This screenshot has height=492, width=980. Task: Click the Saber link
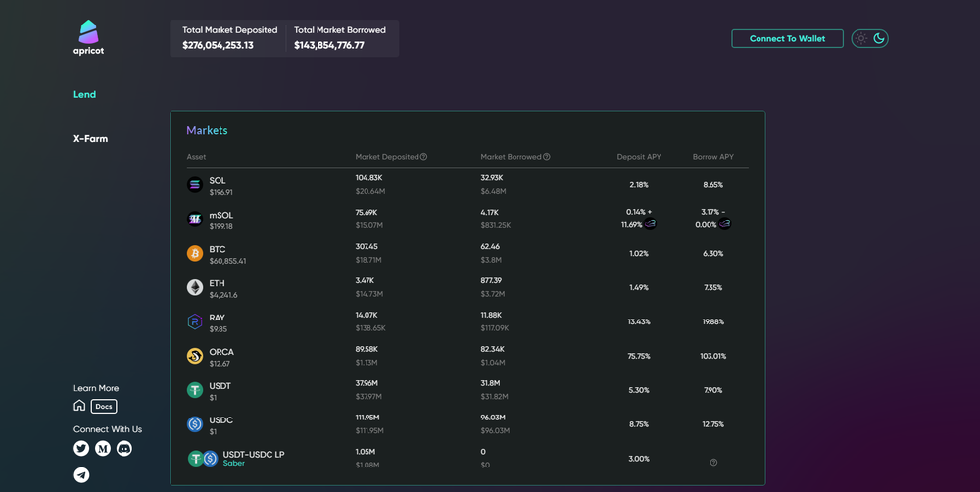pos(234,464)
